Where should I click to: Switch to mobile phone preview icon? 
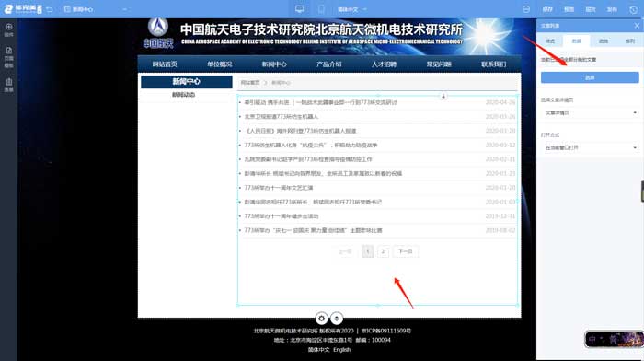[321, 9]
